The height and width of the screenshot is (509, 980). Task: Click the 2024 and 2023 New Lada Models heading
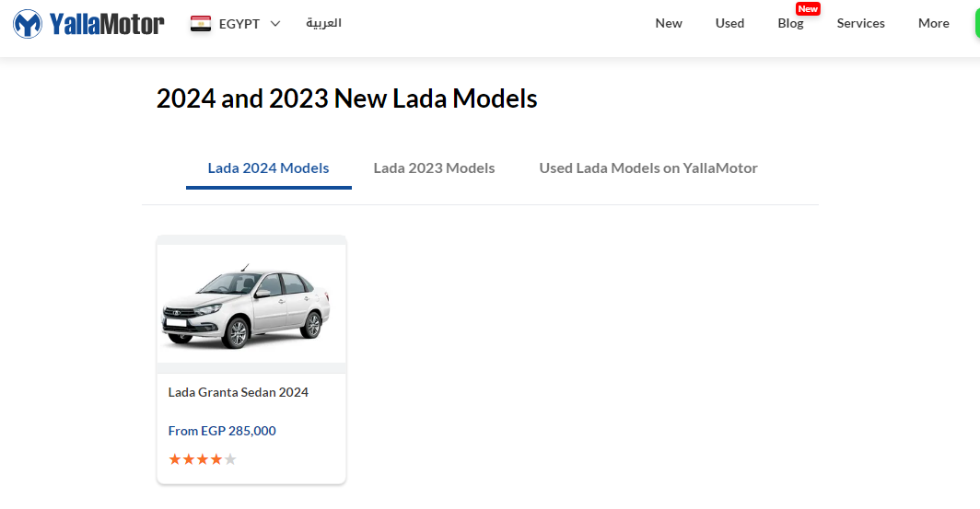tap(347, 98)
